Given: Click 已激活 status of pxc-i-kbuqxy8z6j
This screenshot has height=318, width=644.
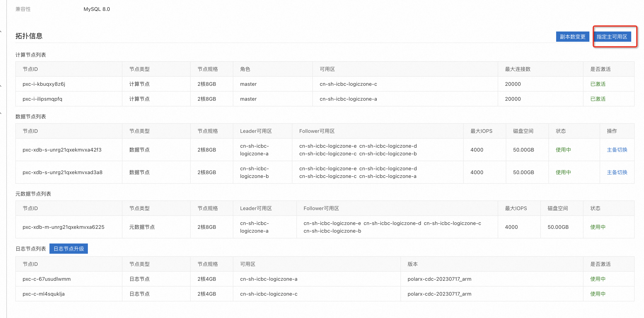Looking at the screenshot, I should pos(598,84).
